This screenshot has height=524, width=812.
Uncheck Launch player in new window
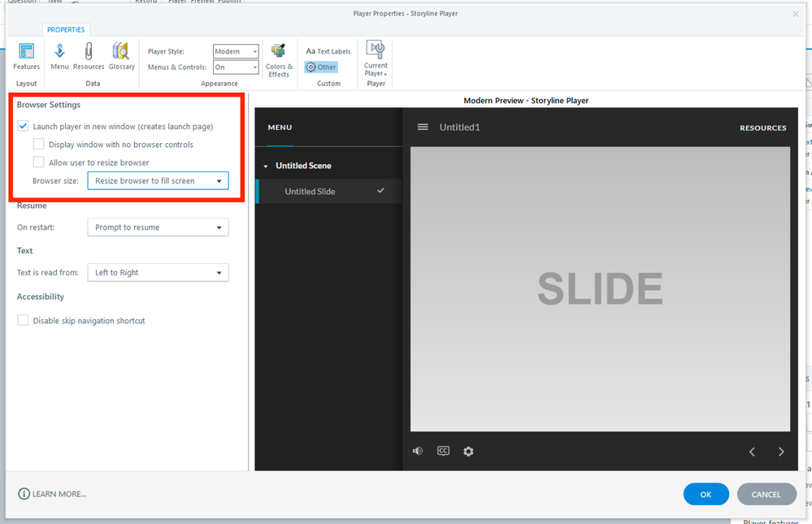(x=23, y=127)
